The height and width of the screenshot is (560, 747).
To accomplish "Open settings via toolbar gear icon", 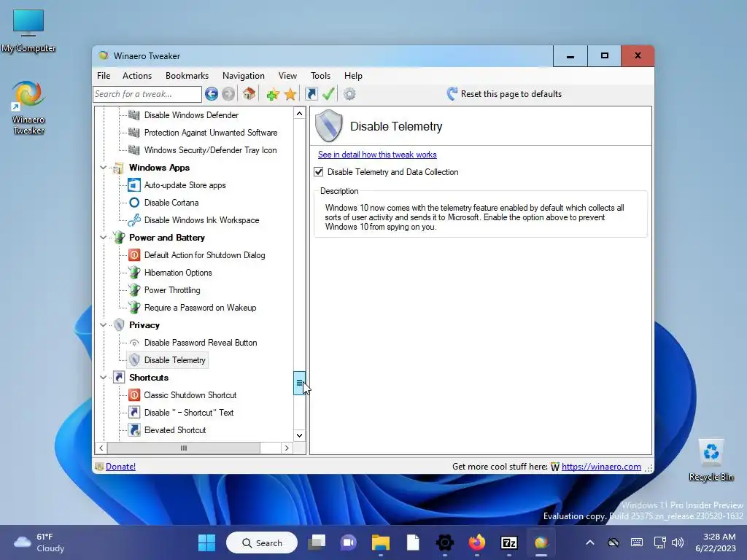I will [349, 94].
